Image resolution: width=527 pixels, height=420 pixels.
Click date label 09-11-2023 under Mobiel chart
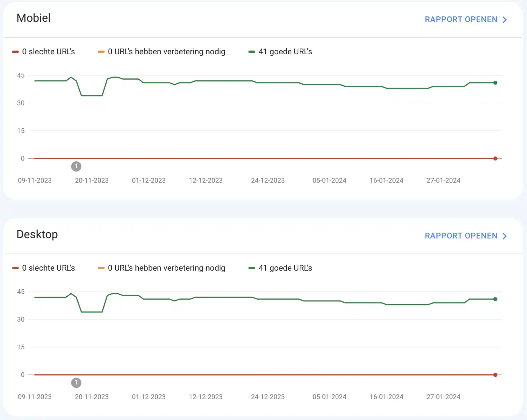(35, 181)
